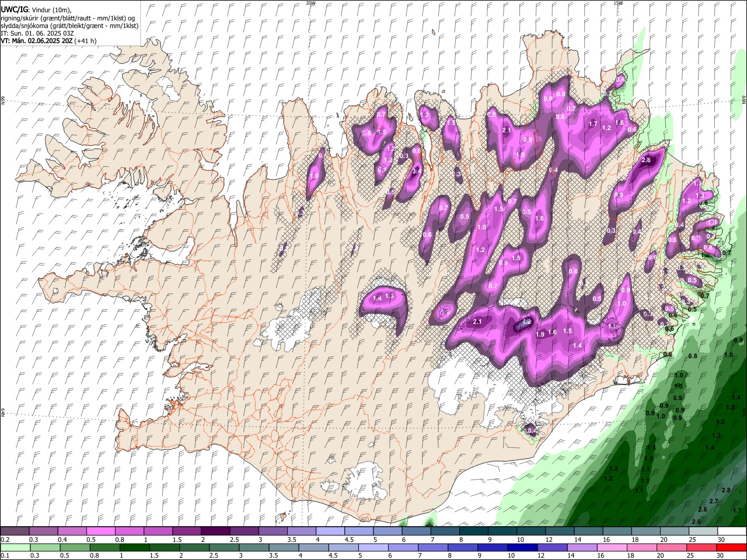Click the '2' label in the rain legend row
747x560 pixels.
click(x=181, y=555)
